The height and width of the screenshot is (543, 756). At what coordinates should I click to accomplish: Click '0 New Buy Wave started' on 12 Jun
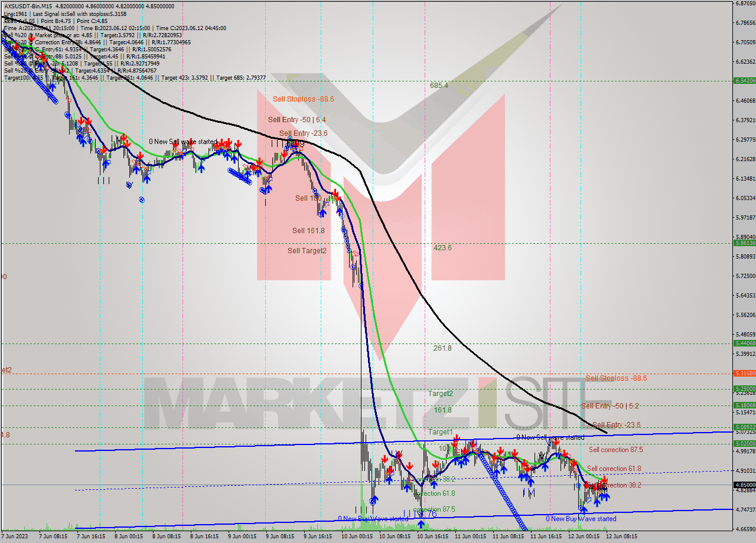(x=581, y=519)
